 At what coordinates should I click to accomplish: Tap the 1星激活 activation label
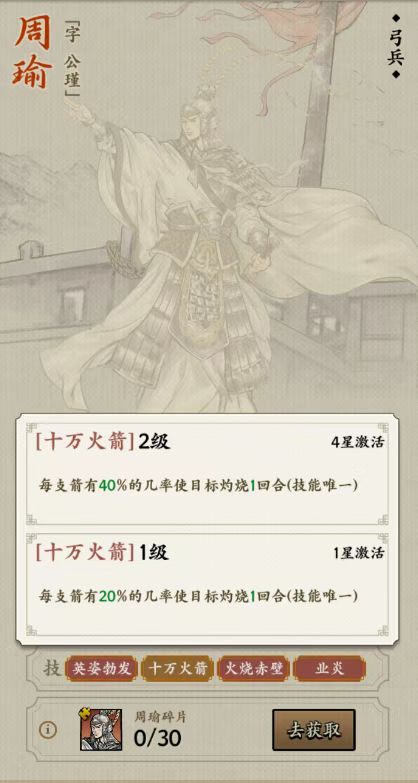[359, 553]
